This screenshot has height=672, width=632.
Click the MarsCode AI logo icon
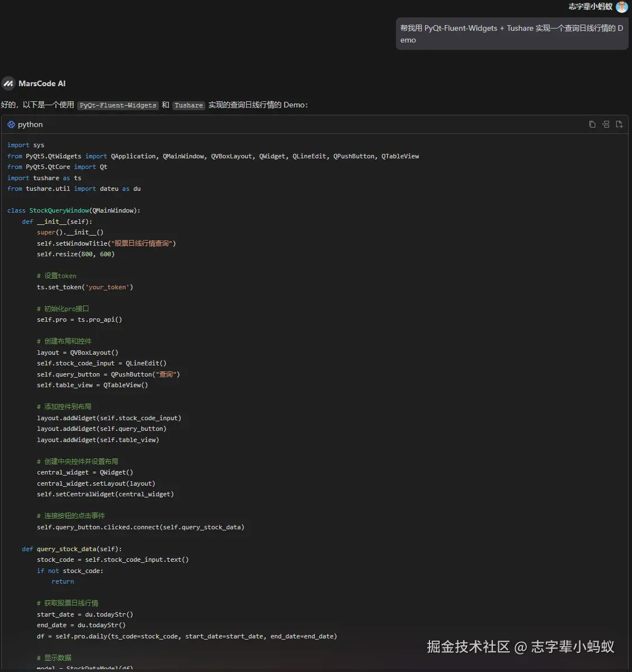[x=8, y=83]
